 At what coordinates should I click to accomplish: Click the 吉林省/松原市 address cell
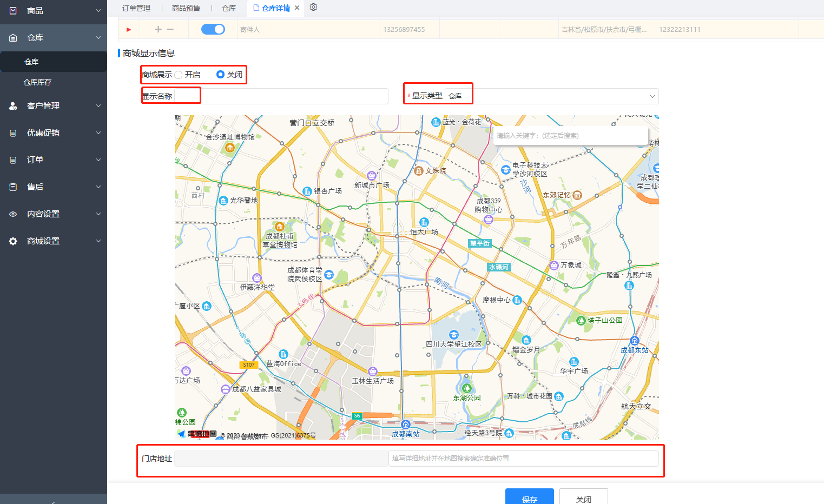point(607,29)
